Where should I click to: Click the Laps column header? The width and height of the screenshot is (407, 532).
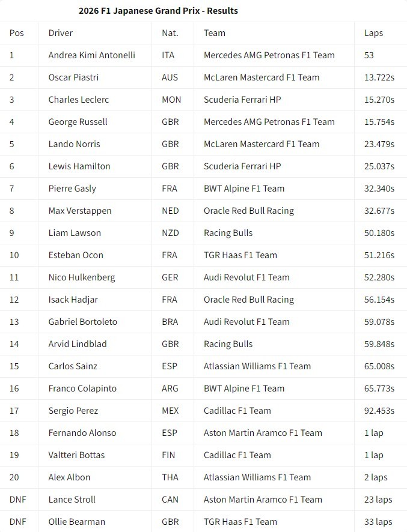(373, 33)
